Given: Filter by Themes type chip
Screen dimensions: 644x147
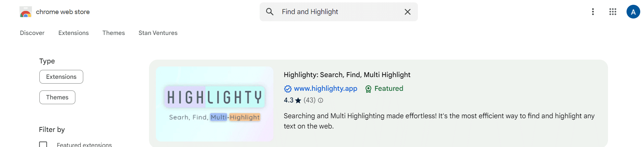Looking at the screenshot, I should click(57, 97).
